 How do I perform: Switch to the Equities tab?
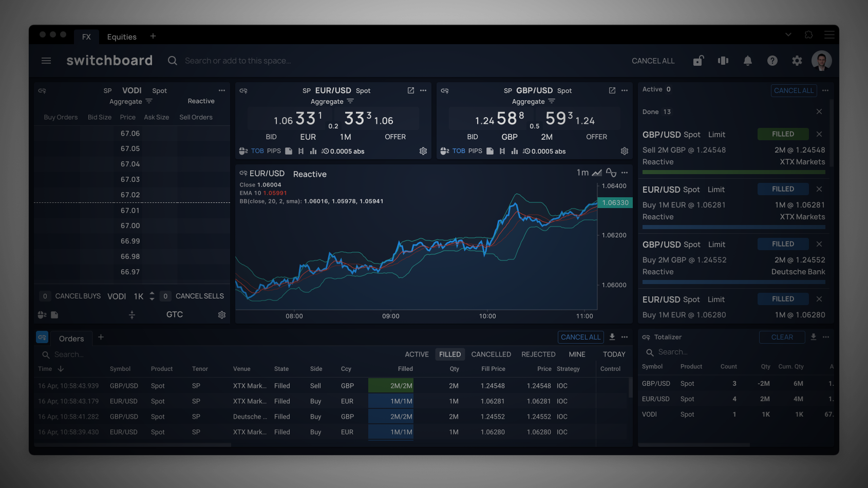121,36
